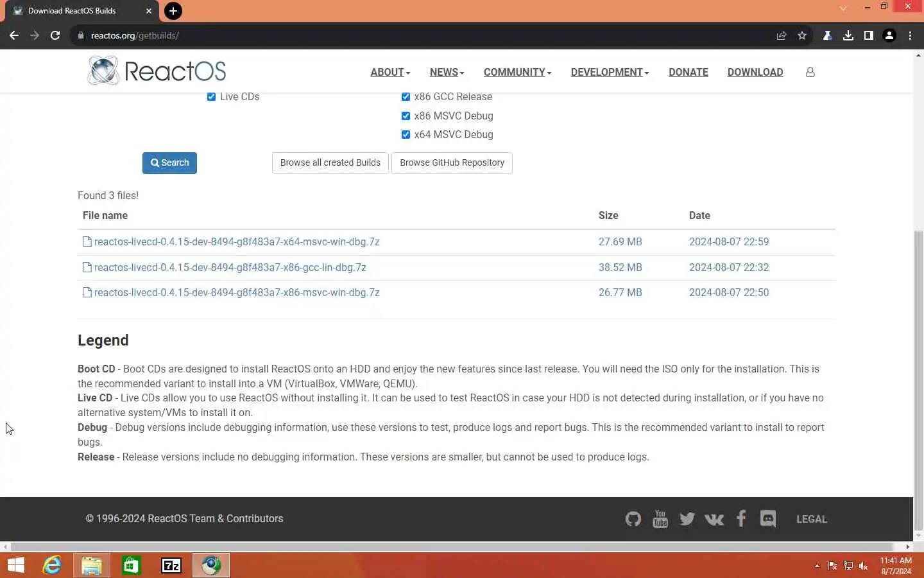
Task: Show hidden tray icons arrow
Action: tap(817, 566)
